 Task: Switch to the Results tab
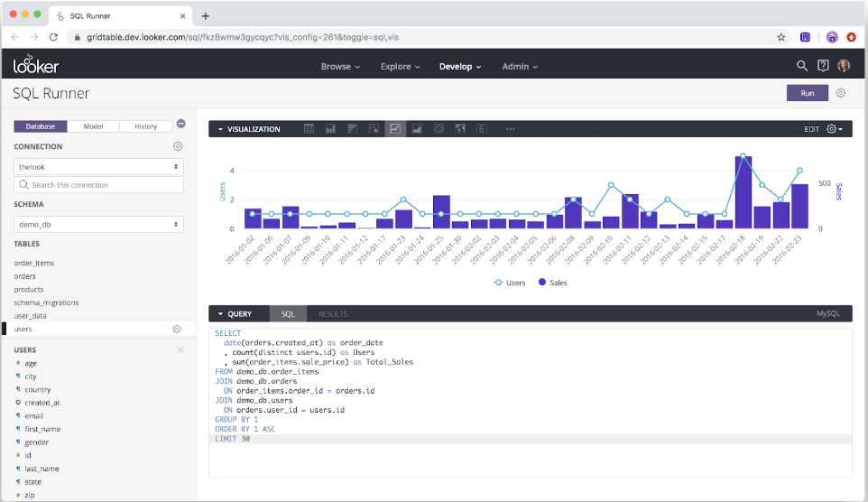[332, 314]
